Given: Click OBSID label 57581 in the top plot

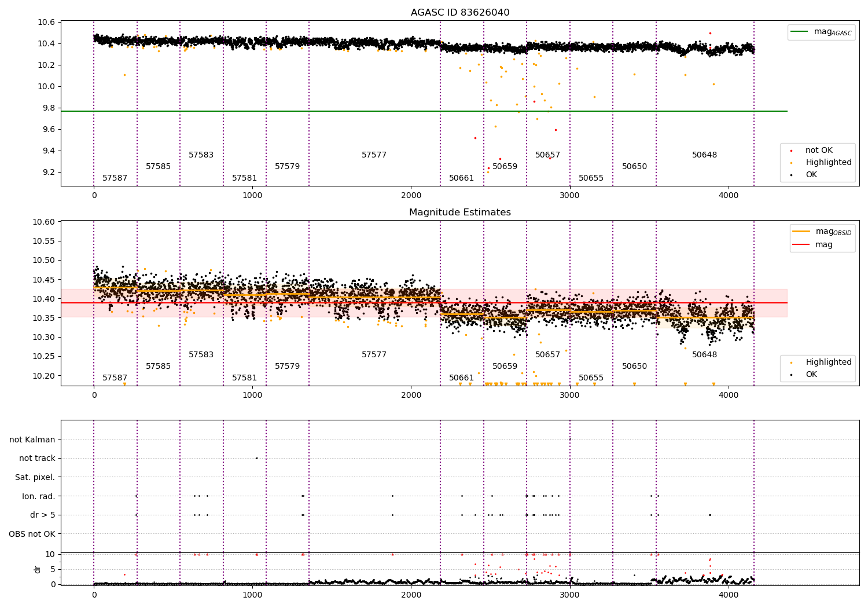Looking at the screenshot, I should tap(244, 178).
